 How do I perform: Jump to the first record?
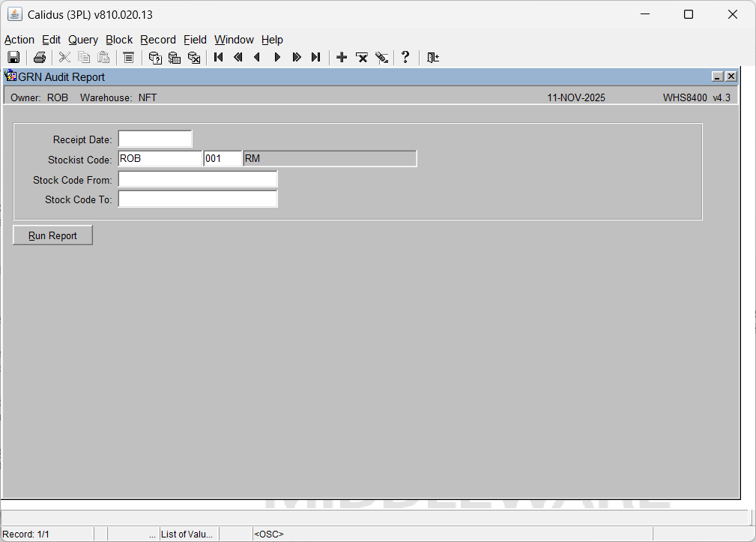[219, 58]
